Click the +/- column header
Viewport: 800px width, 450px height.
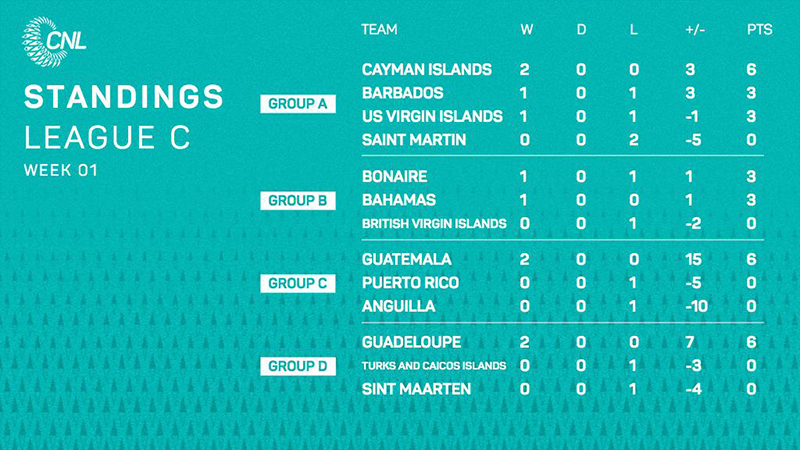pyautogui.click(x=695, y=30)
